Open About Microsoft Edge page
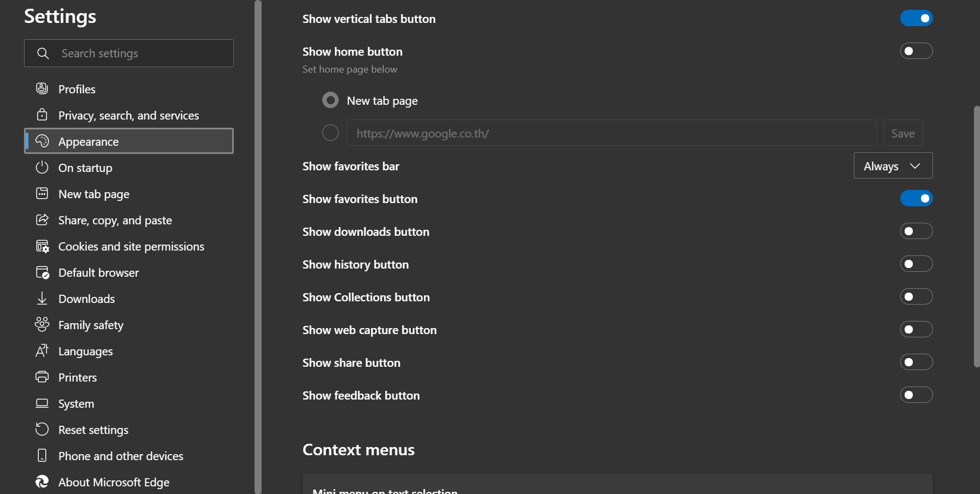Viewport: 980px width, 494px height. pos(129,482)
